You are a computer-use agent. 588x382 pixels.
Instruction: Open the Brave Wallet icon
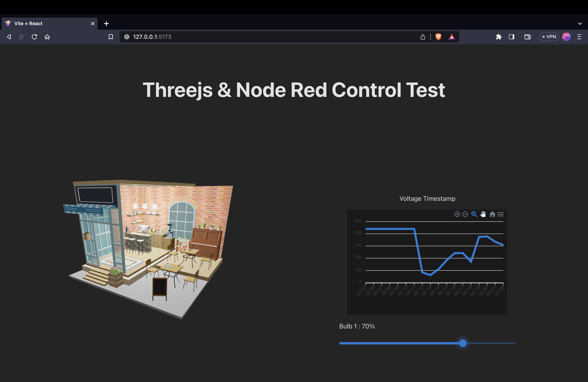click(x=527, y=37)
